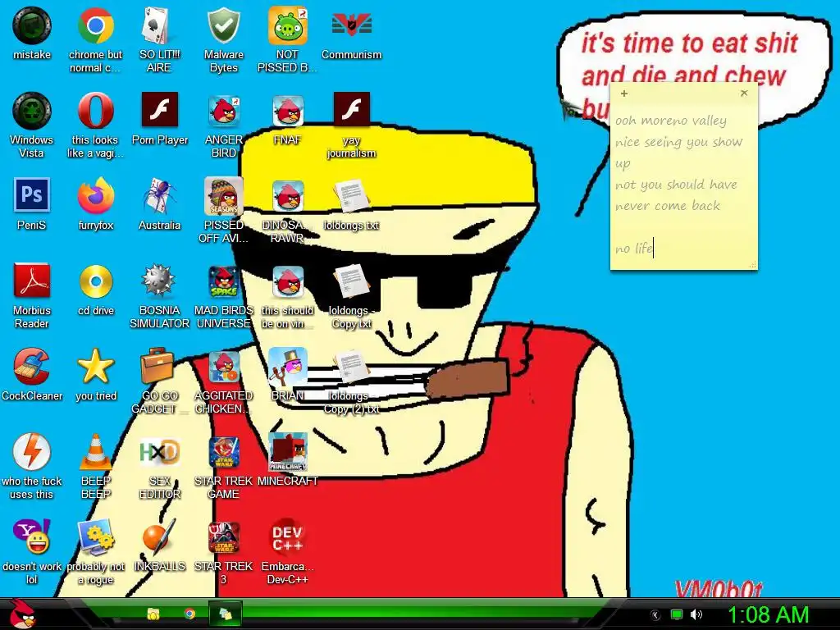Screen dimensions: 840x630
Task: Launch the 'ANGER BIRD' icon
Action: point(223,111)
